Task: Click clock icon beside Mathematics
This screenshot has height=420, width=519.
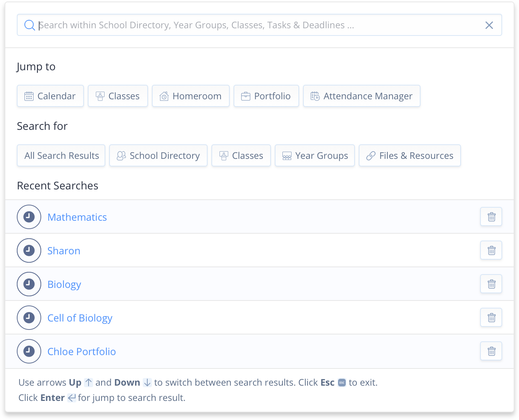Action: click(29, 217)
